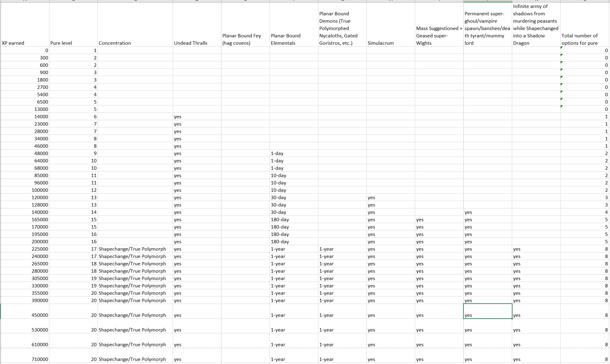Select the "Pure level" header cell

click(x=73, y=25)
